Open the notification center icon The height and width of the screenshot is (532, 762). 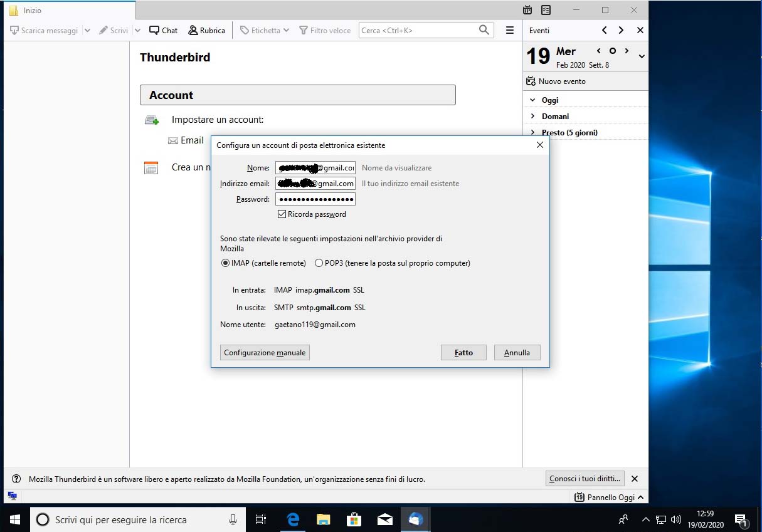741,519
